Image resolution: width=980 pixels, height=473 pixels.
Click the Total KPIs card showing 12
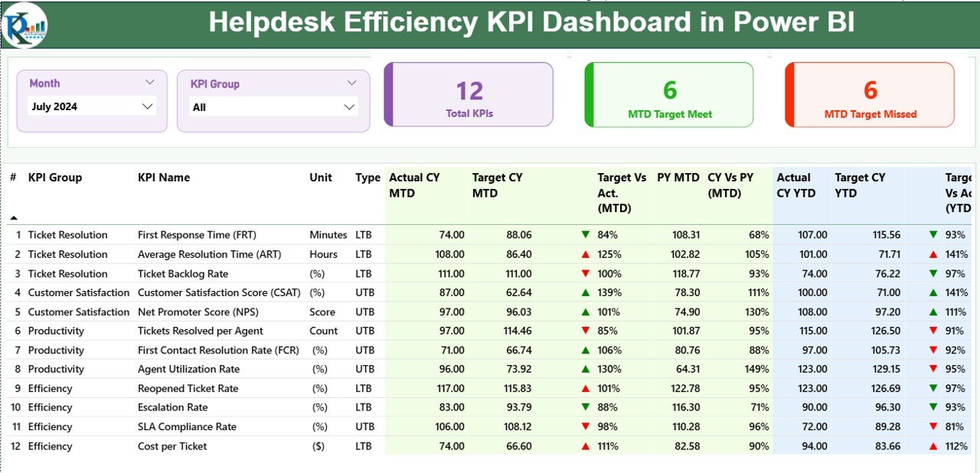click(469, 93)
